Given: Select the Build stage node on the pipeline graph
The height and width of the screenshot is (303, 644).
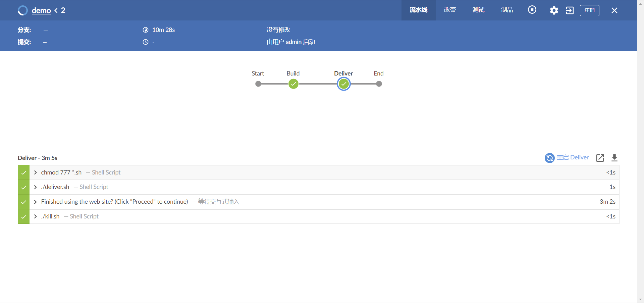Looking at the screenshot, I should (x=293, y=84).
